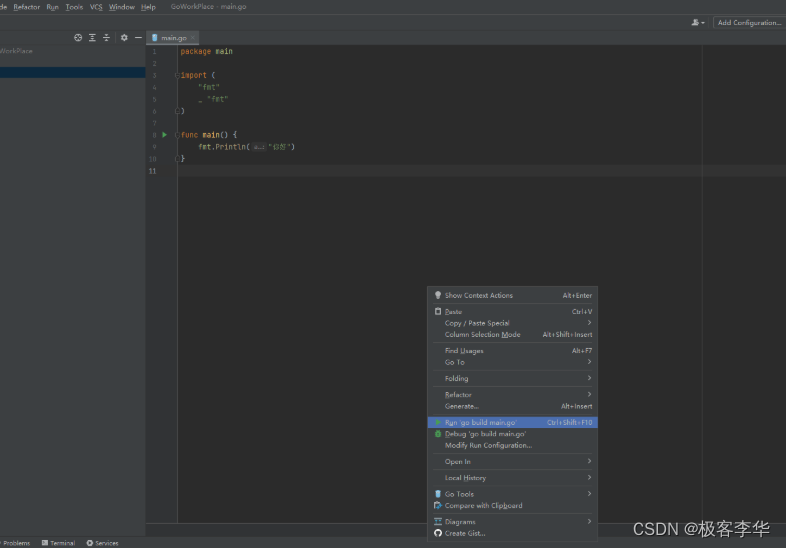Viewport: 786px width, 548px height.
Task: Click the Collapse All icon in project panel
Action: (x=106, y=37)
